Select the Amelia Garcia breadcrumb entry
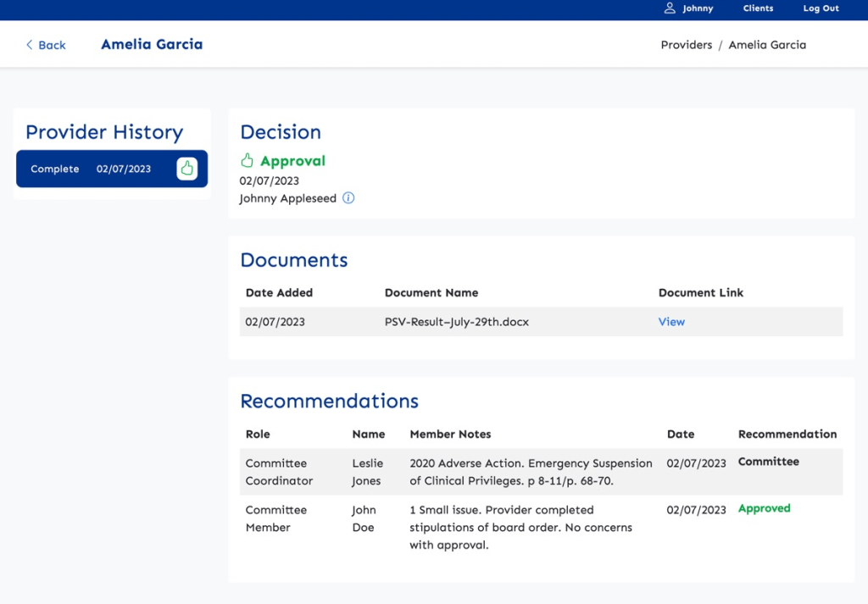Image resolution: width=868 pixels, height=604 pixels. 767,44
